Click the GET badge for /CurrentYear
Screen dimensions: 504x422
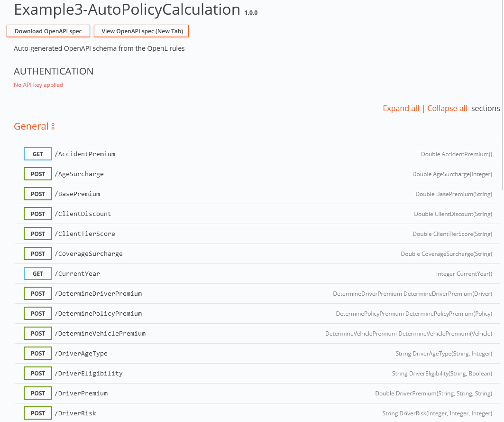tap(38, 274)
